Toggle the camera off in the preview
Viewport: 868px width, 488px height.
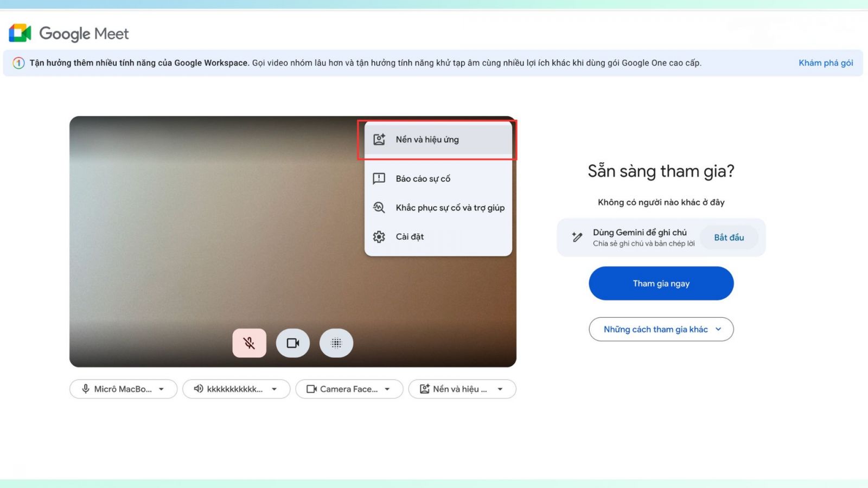(x=293, y=343)
